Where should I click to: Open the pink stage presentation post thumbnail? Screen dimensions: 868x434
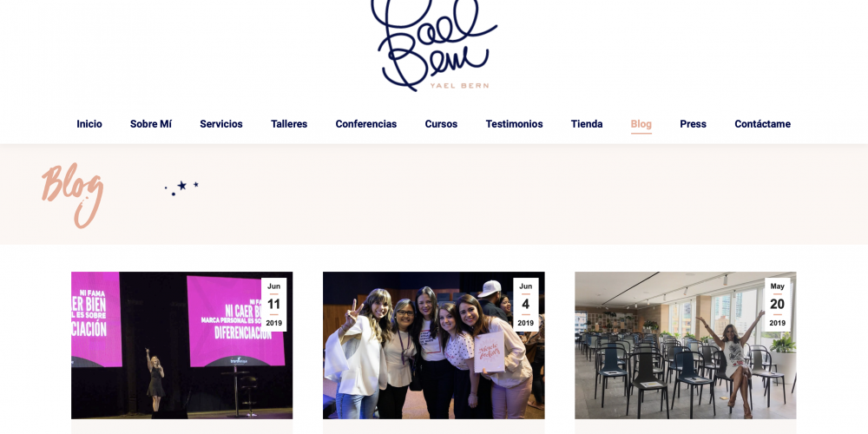click(181, 345)
